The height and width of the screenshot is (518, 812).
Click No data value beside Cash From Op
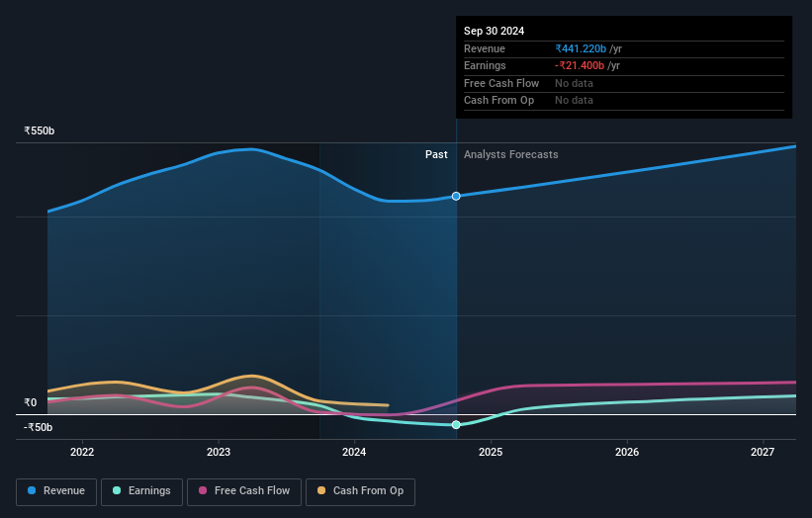click(574, 101)
